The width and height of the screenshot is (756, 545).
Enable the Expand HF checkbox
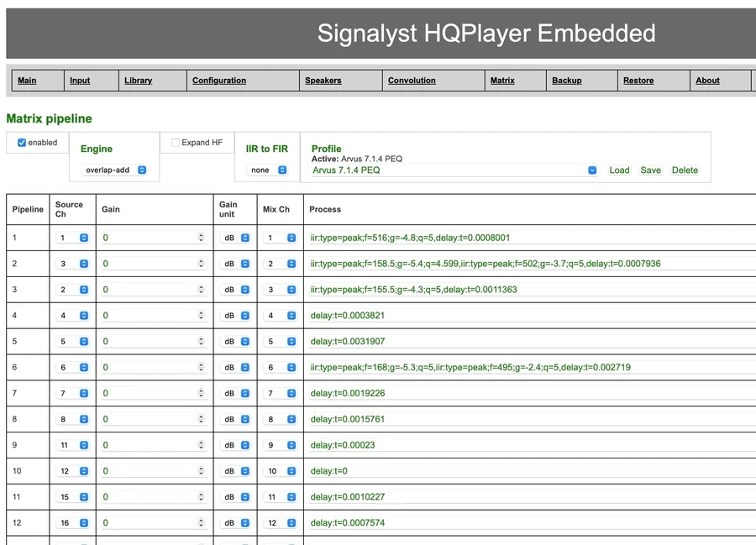pyautogui.click(x=176, y=143)
